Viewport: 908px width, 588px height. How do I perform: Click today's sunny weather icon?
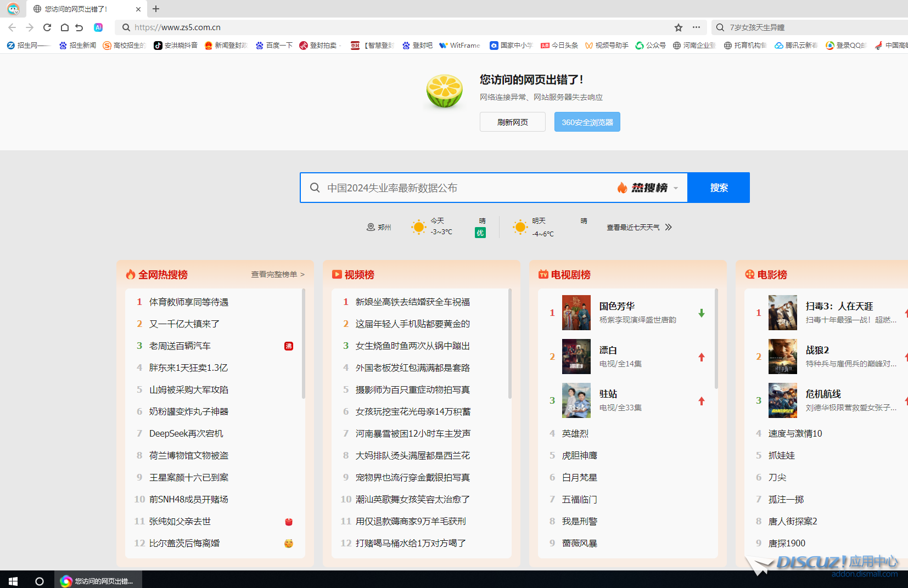click(x=418, y=227)
